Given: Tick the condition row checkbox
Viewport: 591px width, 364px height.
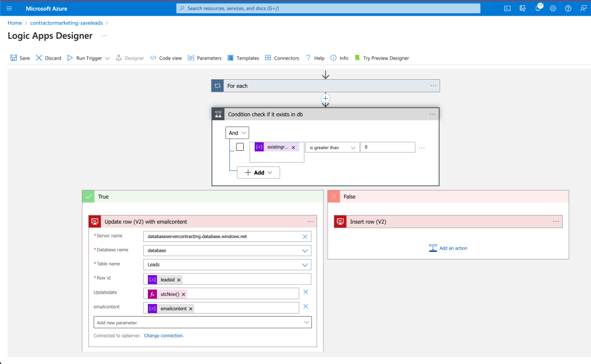Looking at the screenshot, I should pyautogui.click(x=240, y=147).
